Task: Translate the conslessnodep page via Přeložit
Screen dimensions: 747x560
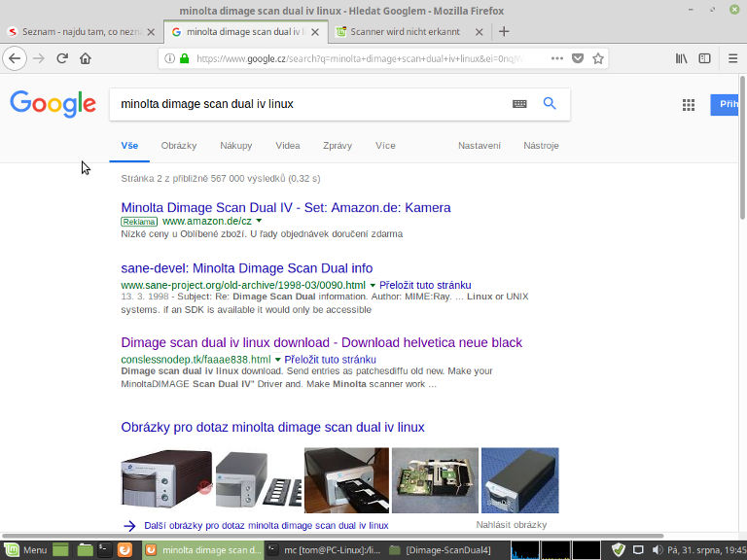Action: tap(330, 360)
